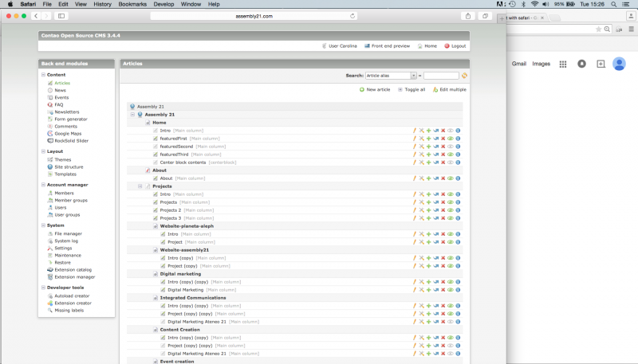Collapse the Assembly 21 tree node

132,115
